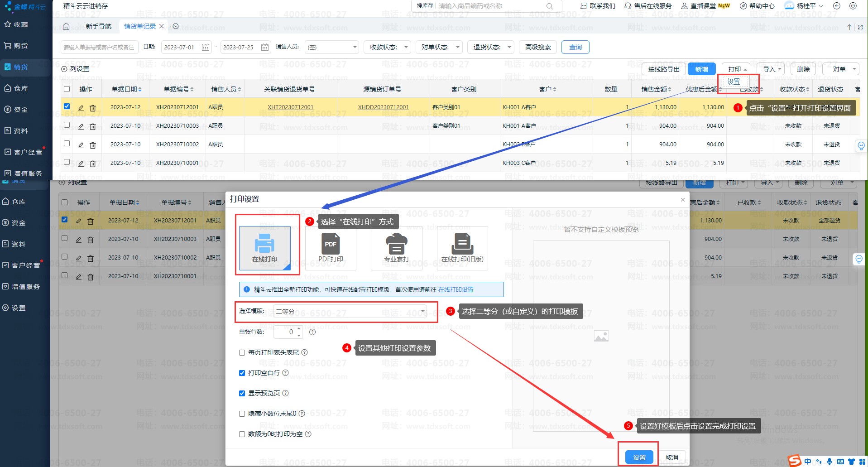The height and width of the screenshot is (467, 868).
Task: Choose the PDF打印 option icon
Action: click(331, 244)
